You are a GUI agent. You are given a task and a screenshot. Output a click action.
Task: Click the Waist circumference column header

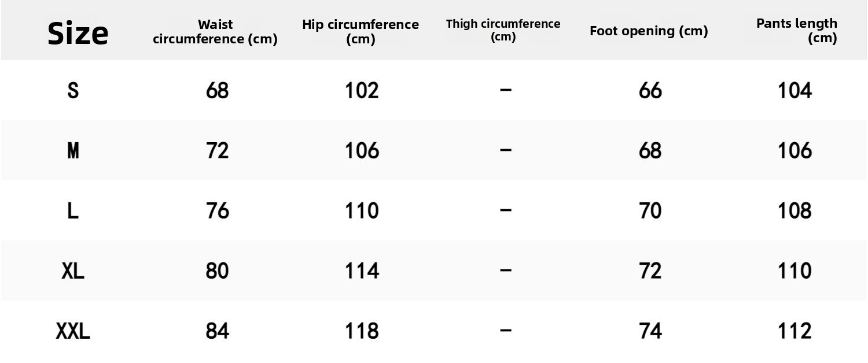click(215, 32)
